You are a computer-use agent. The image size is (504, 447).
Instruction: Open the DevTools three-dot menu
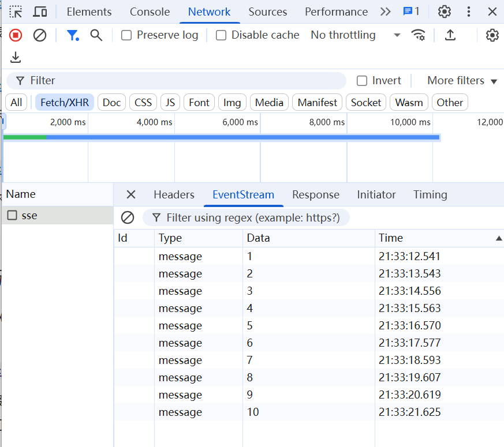click(469, 12)
